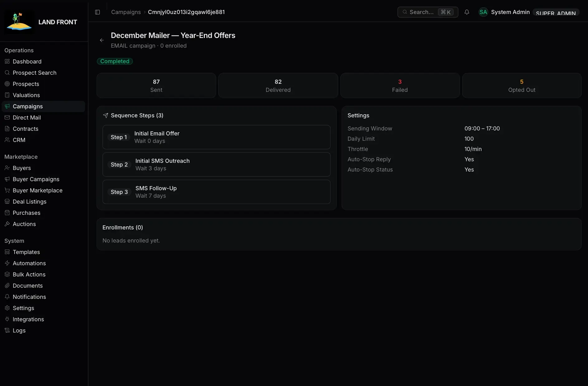Screen dimensions: 588x386
Task: Click the Buyer Marketplace cart icon
Action: (7, 190)
